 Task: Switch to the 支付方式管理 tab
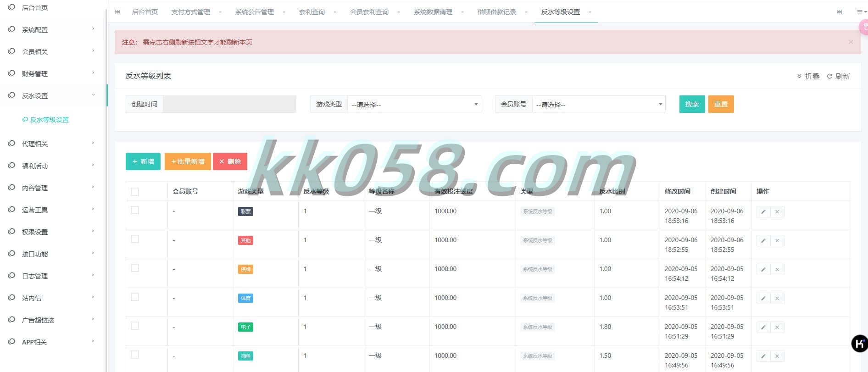[x=191, y=12]
